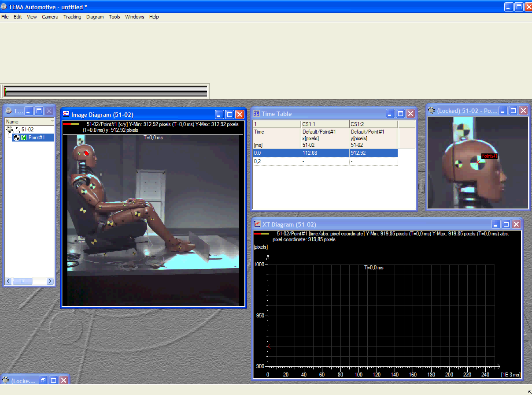The height and width of the screenshot is (395, 532).
Task: Maximize the Image Diagram window
Action: 229,115
